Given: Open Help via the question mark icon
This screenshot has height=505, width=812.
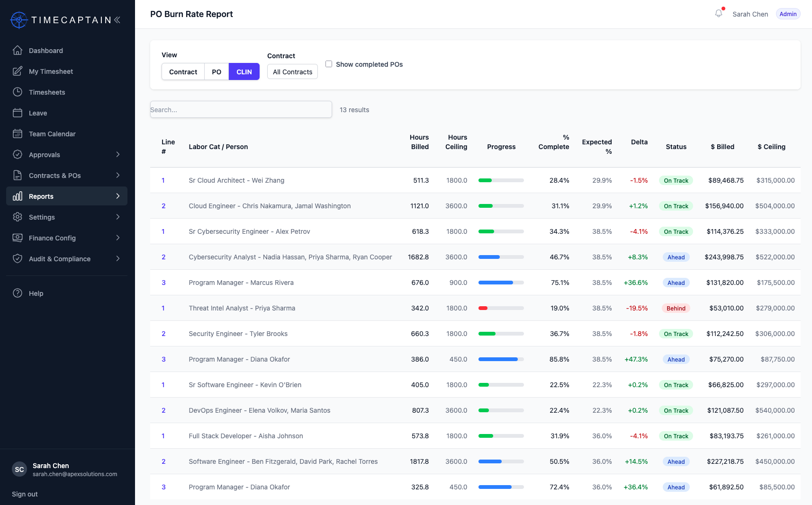Looking at the screenshot, I should point(18,293).
